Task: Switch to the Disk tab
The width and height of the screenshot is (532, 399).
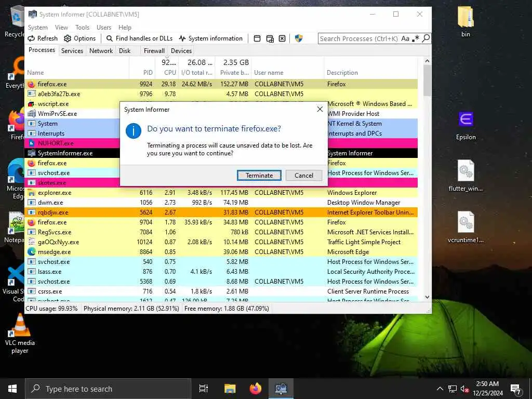Action: point(125,51)
